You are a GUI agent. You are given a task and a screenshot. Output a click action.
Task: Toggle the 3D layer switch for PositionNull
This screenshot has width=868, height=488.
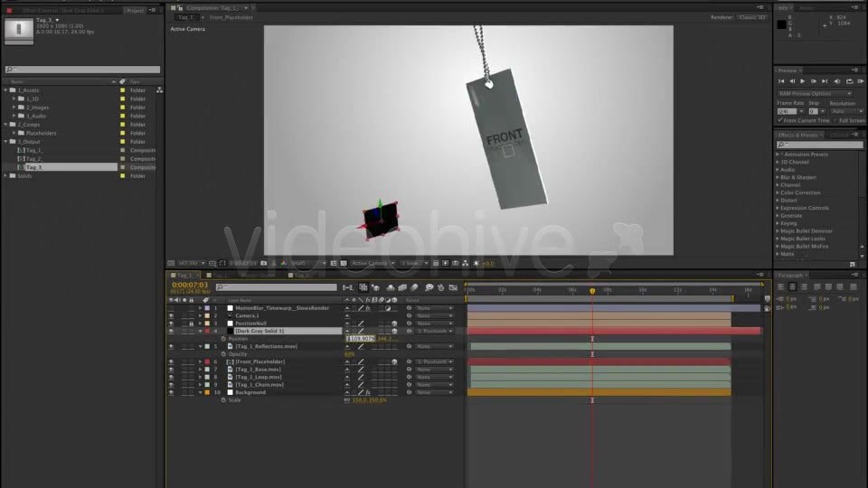click(x=394, y=324)
